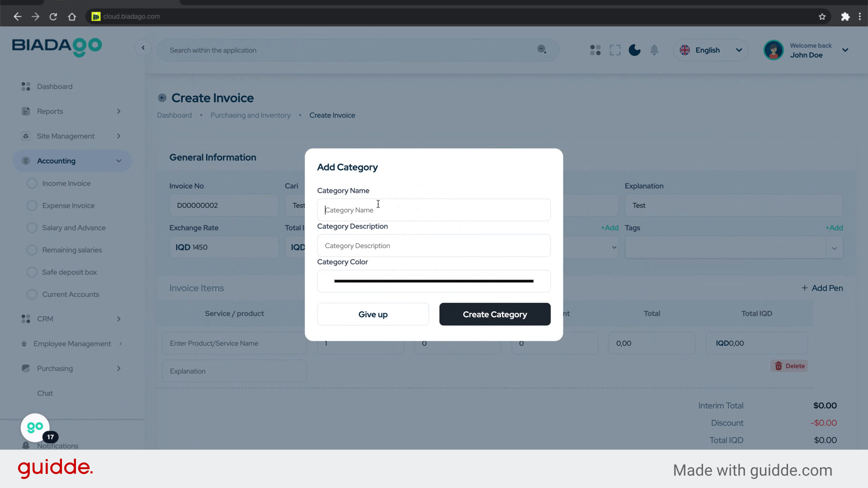The width and height of the screenshot is (868, 488).
Task: Expand the Reports sidebar section
Action: [x=118, y=111]
